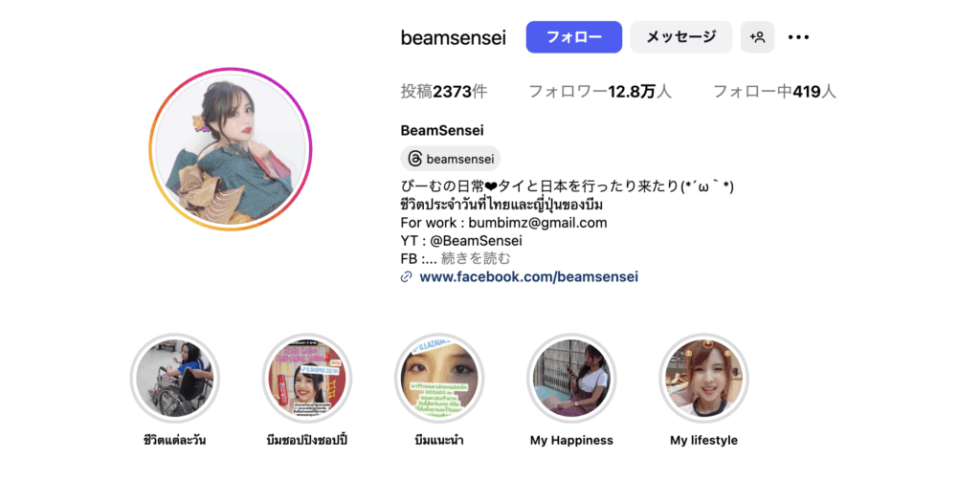Open the Threads beamsensei badge
Image resolution: width=980 pixels, height=480 pixels.
tap(450, 159)
